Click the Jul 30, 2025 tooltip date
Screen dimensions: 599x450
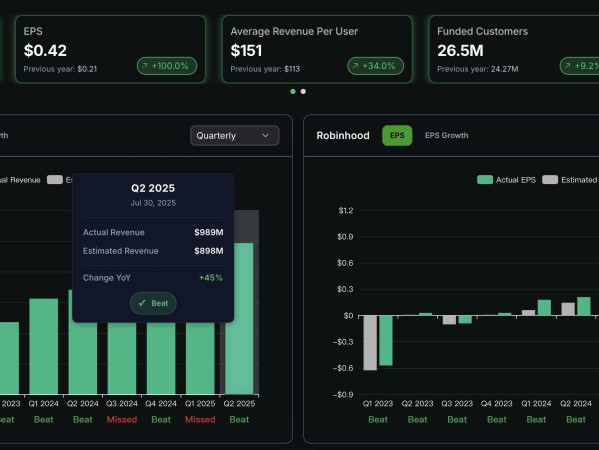pyautogui.click(x=153, y=203)
